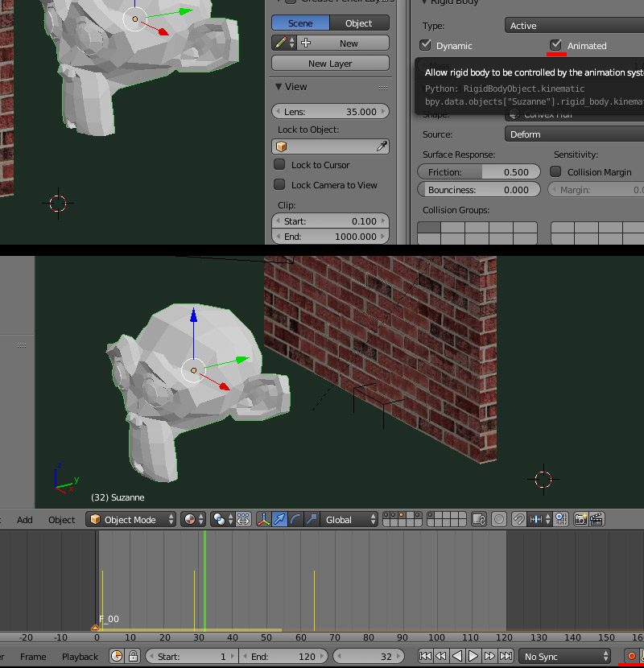The width and height of the screenshot is (644, 668).
Task: Click the OpenGL render animation clapper icon
Action: click(597, 519)
